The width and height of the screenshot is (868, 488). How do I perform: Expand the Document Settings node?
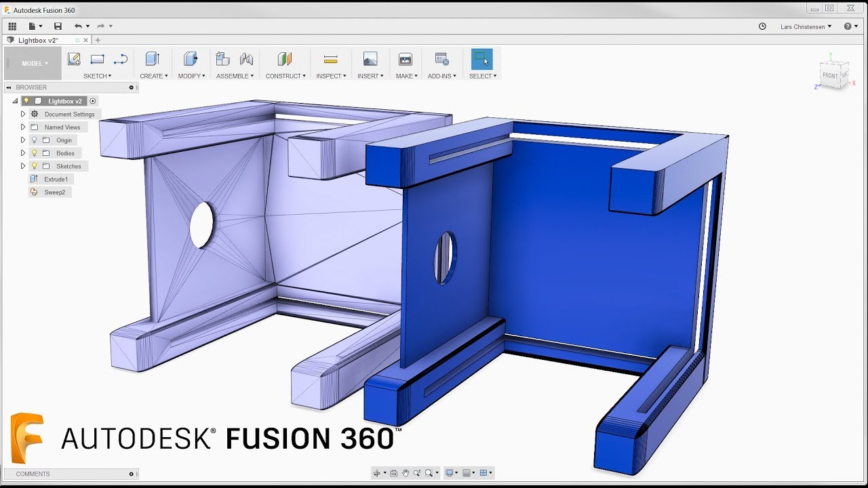[x=23, y=114]
